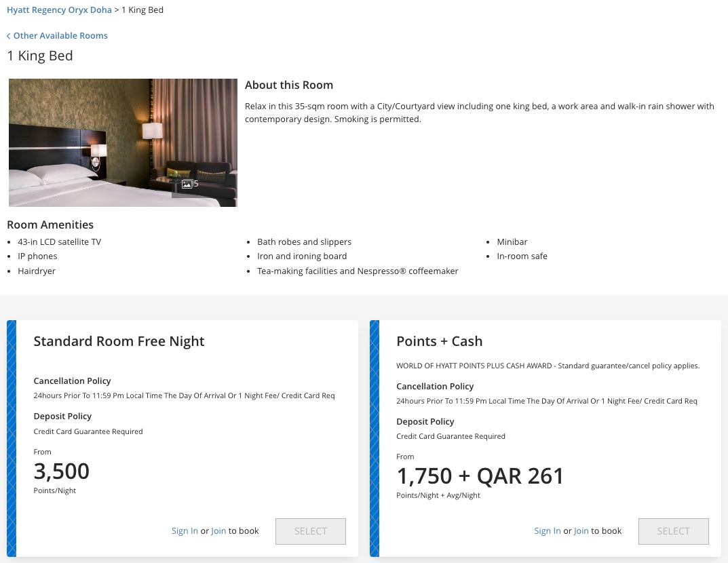
Task: Click the About this Room description text
Action: click(x=479, y=113)
